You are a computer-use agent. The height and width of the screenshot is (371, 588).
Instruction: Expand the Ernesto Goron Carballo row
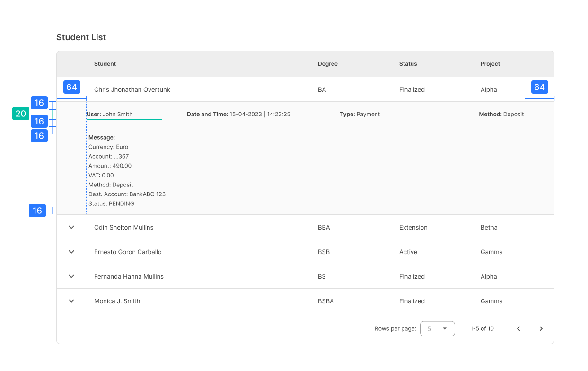point(71,252)
